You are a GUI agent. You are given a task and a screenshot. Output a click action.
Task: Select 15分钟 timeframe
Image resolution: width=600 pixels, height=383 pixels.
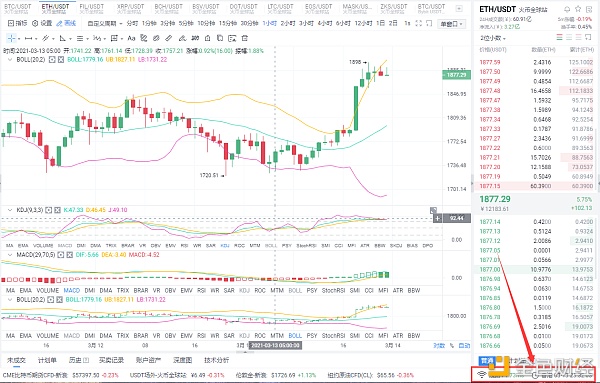coord(228,24)
